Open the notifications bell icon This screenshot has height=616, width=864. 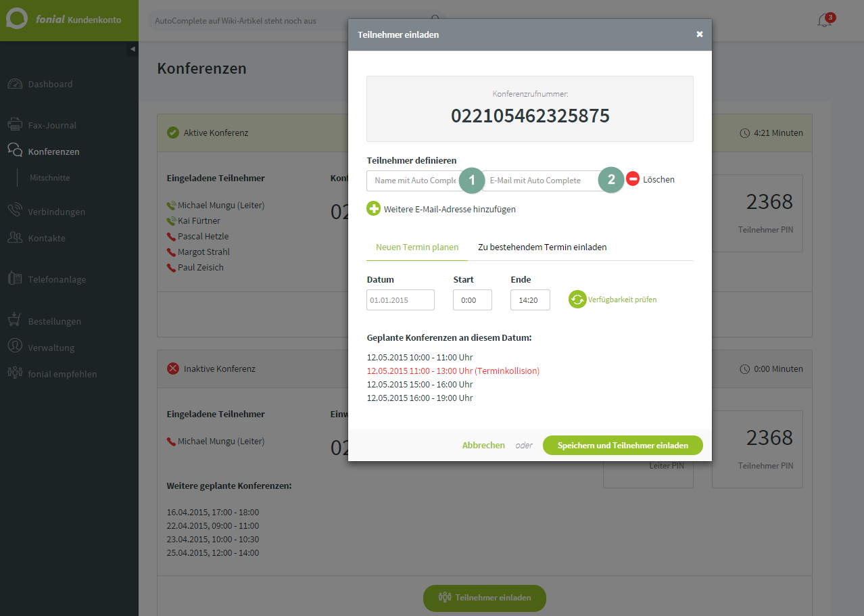(x=824, y=20)
